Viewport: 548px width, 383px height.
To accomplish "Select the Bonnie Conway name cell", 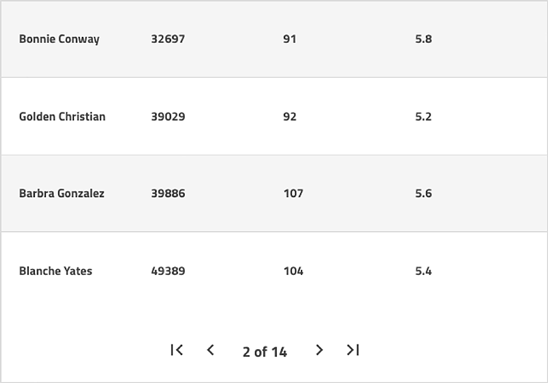I will pyautogui.click(x=59, y=39).
